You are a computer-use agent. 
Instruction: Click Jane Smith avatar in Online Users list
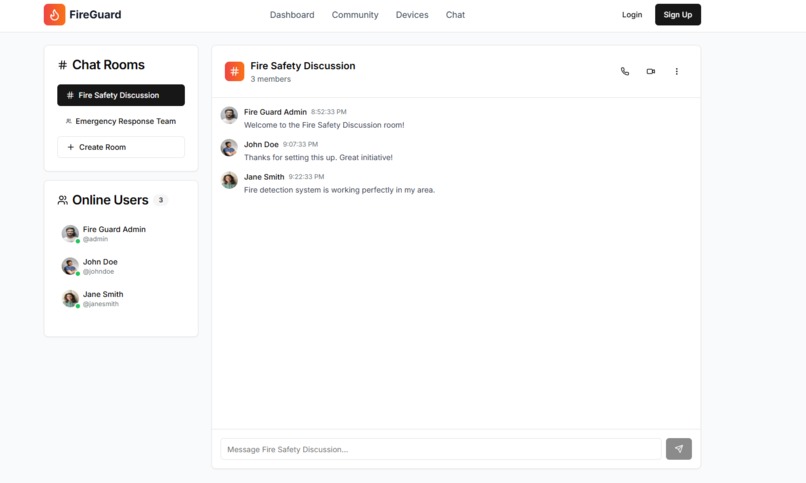pos(70,298)
